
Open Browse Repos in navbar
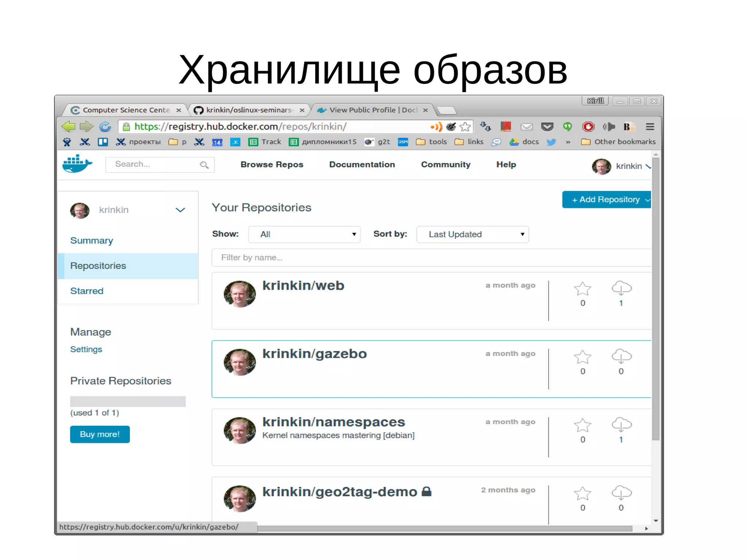(272, 165)
